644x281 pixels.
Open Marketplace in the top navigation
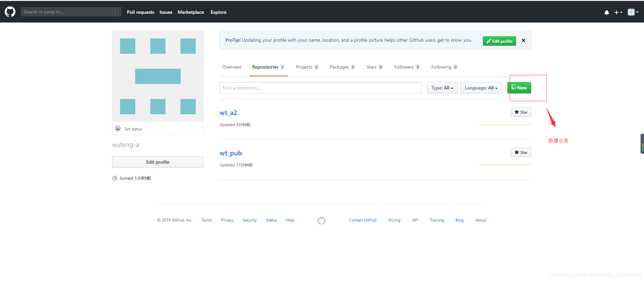click(191, 12)
